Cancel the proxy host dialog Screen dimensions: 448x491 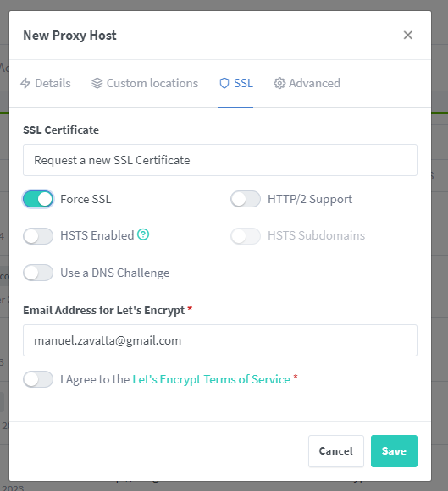point(336,451)
